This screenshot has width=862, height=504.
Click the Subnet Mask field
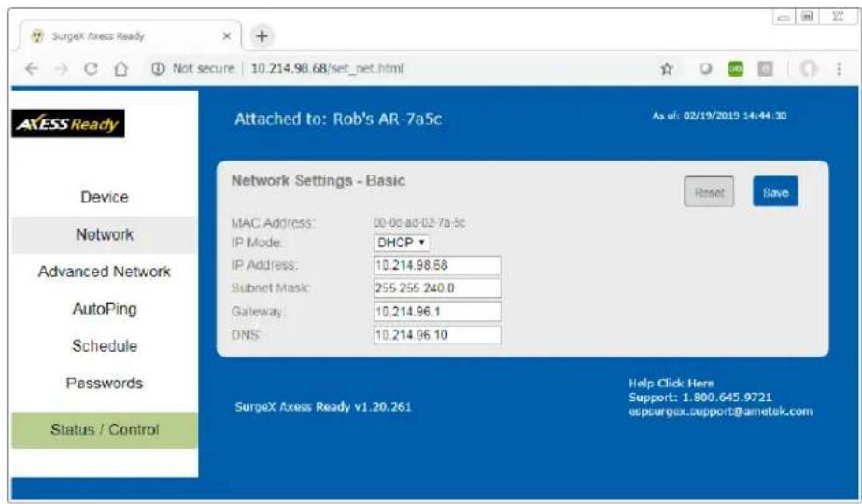tap(438, 288)
